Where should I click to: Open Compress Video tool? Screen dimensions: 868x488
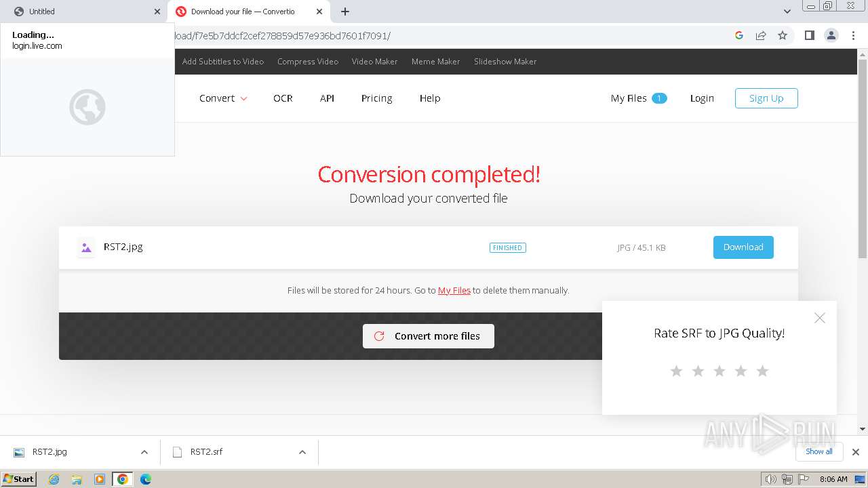point(308,62)
